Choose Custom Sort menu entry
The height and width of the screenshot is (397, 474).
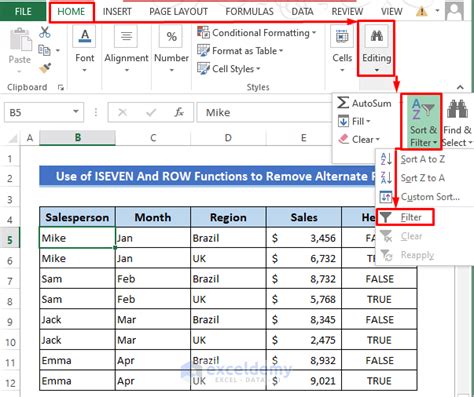click(x=423, y=197)
